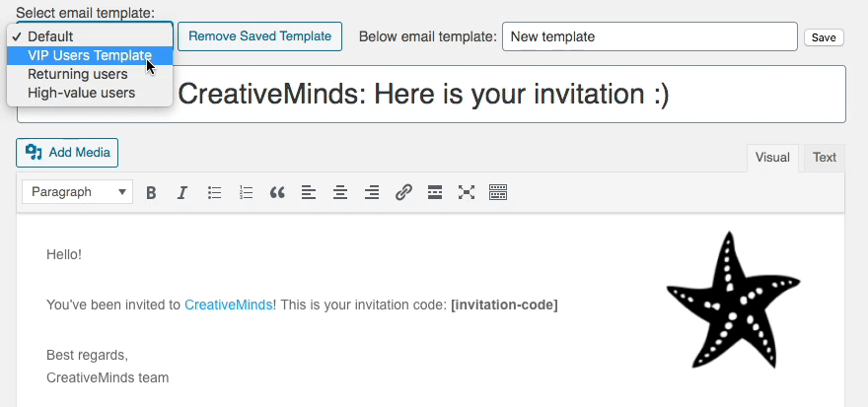This screenshot has height=407, width=868.
Task: Align text right
Action: pyautogui.click(x=372, y=193)
